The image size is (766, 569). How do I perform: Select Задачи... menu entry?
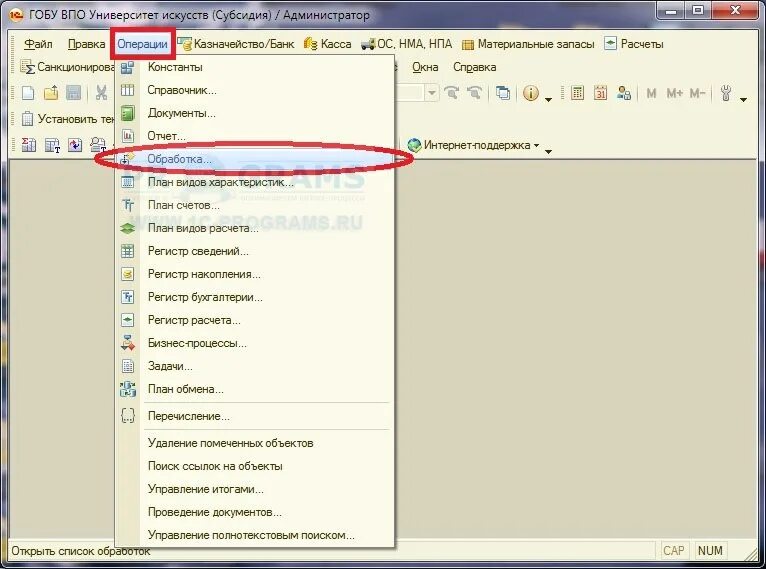click(255, 366)
